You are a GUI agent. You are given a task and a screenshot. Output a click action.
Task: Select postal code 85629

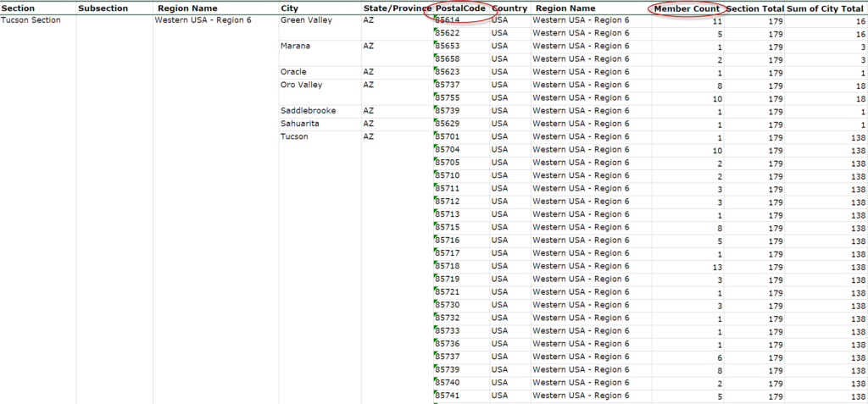(x=448, y=124)
